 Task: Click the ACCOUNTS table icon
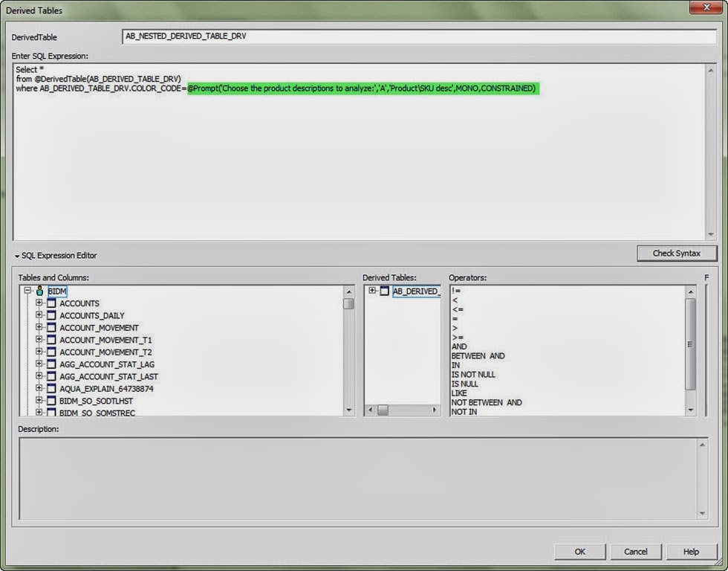tap(51, 303)
